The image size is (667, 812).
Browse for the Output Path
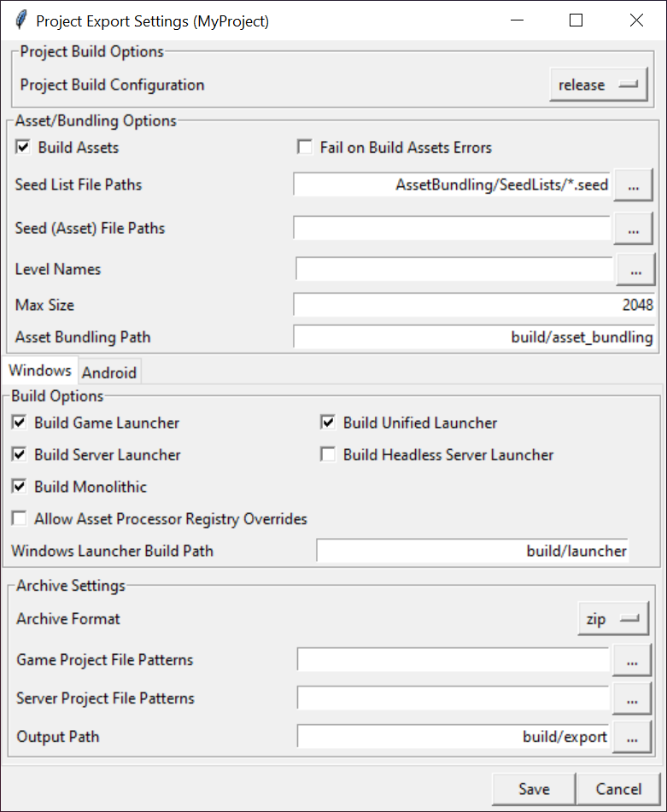pyautogui.click(x=632, y=737)
